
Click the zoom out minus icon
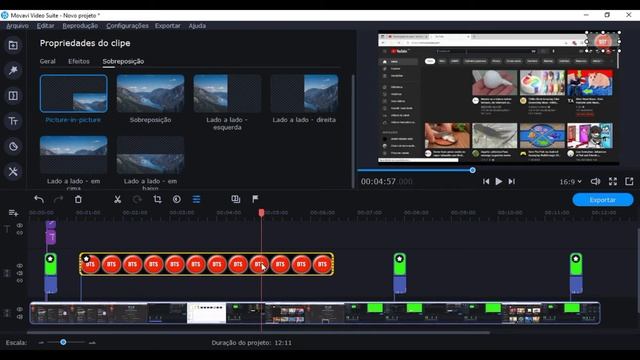click(x=41, y=342)
